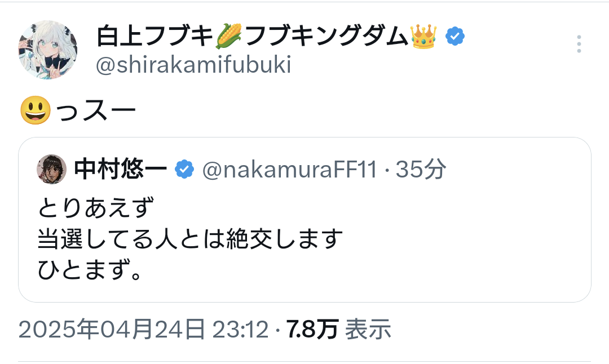Screen dimensions: 609x364
Task: Click the 白上フブキ display name
Action: [156, 37]
